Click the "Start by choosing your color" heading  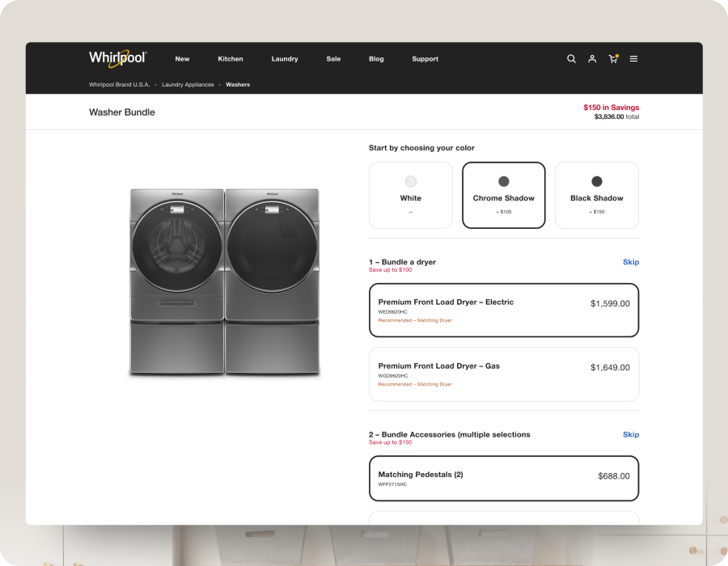(421, 148)
